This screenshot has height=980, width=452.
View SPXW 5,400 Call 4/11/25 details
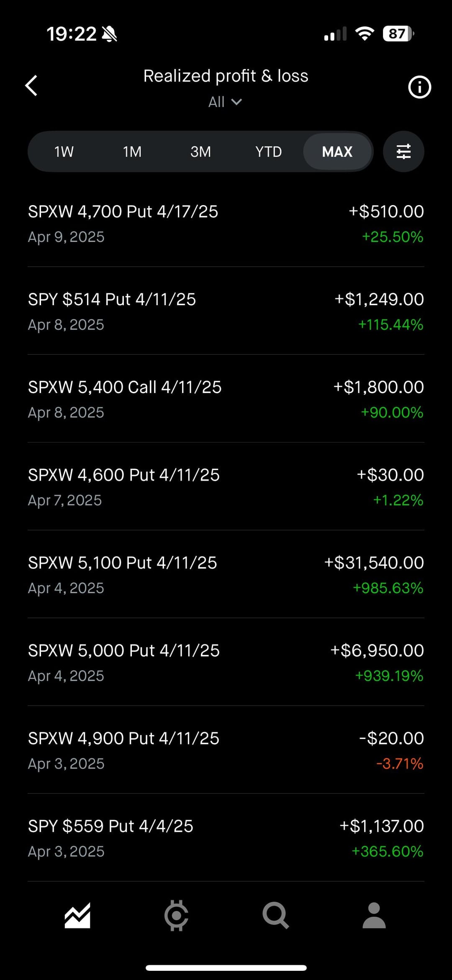coord(226,399)
